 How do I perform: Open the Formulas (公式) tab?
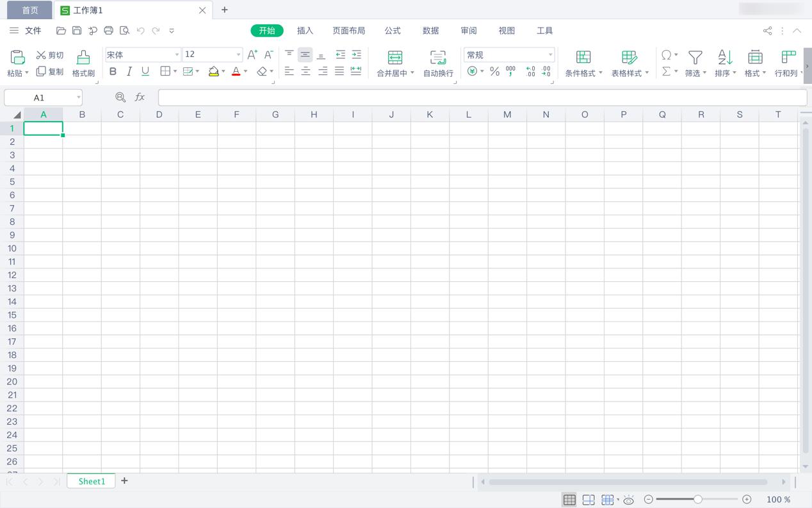(x=393, y=31)
